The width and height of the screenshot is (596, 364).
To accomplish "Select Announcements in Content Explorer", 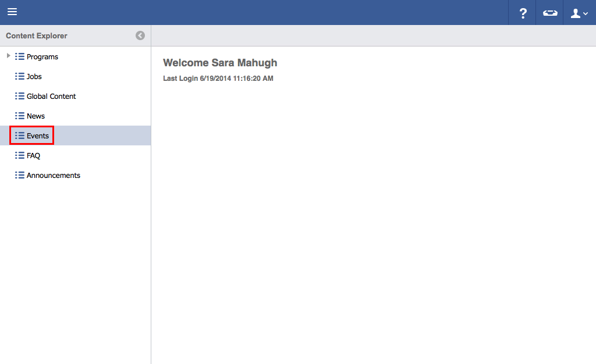I will pyautogui.click(x=54, y=176).
